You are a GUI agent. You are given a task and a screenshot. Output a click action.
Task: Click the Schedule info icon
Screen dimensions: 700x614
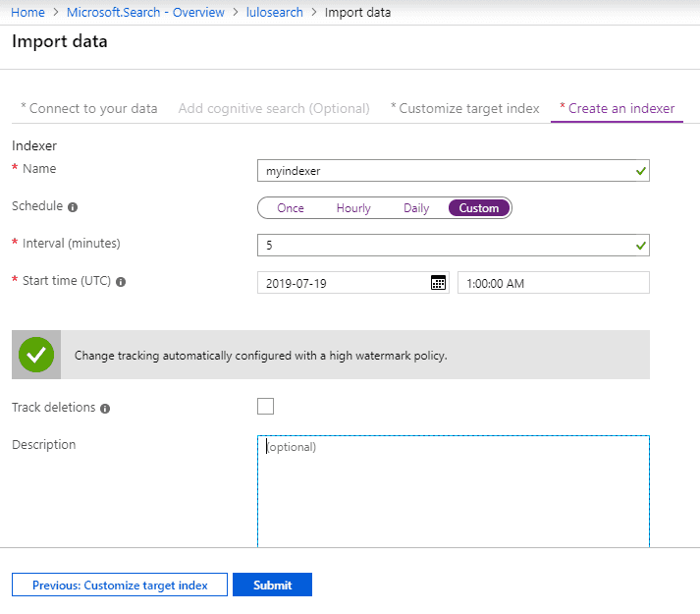coord(73,207)
